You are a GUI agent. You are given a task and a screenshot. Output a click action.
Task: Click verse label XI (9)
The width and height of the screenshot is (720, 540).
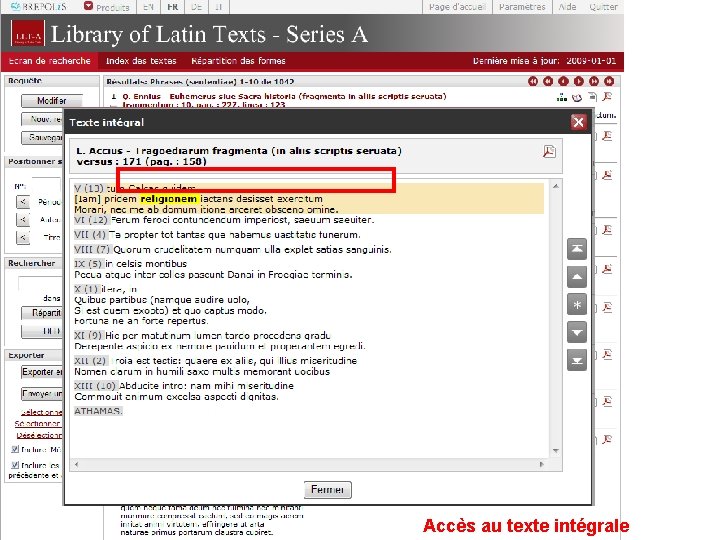click(x=89, y=336)
